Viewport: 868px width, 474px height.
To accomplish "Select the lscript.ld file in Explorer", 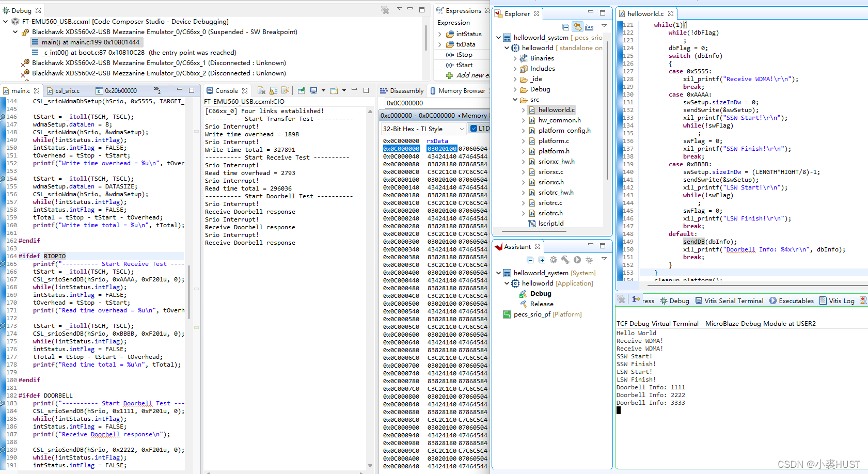I will 551,224.
